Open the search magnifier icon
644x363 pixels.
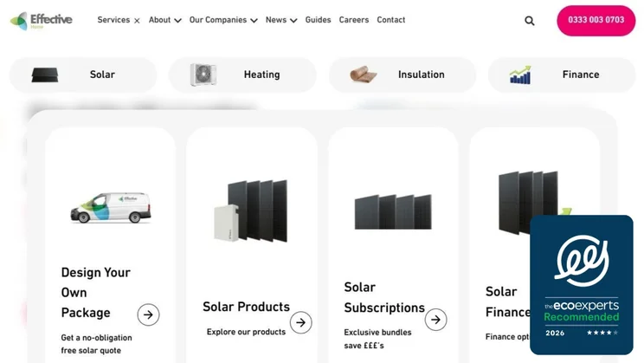click(530, 21)
